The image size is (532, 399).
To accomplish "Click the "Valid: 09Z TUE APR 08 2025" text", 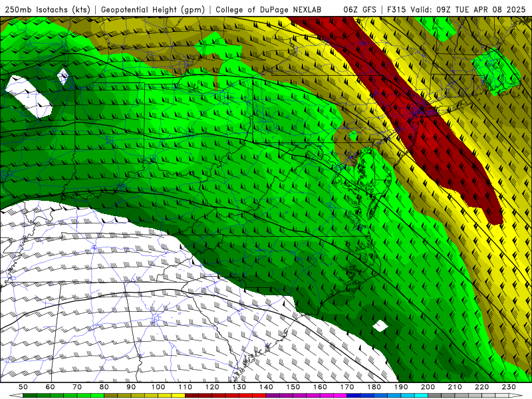I will pyautogui.click(x=467, y=9).
